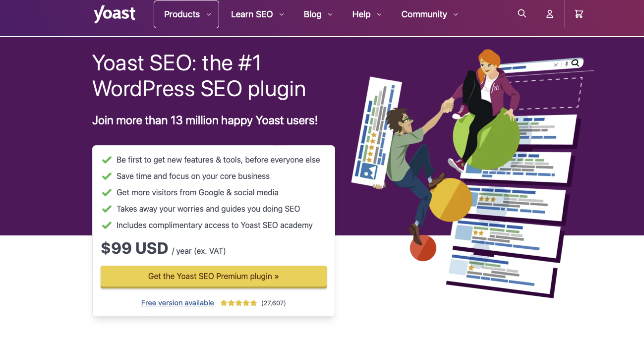Click the checkmark beside 'Get more visitors from Google'
Image resolution: width=644 pixels, height=342 pixels.
click(x=107, y=193)
